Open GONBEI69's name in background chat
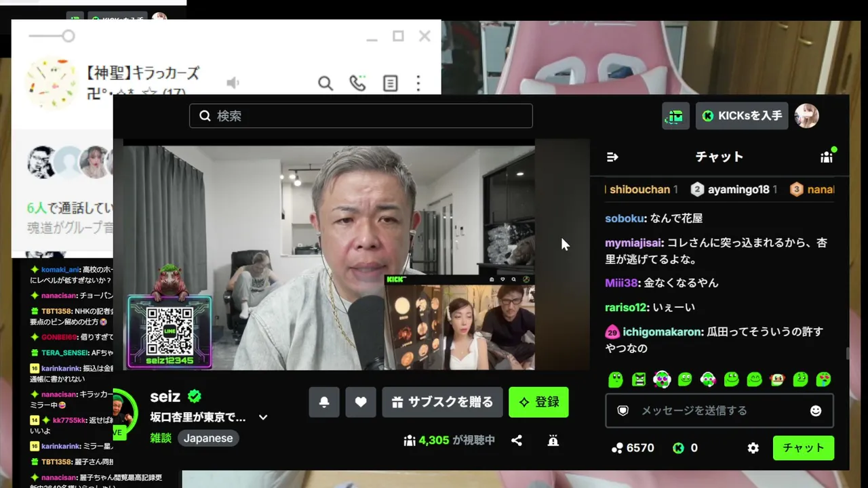This screenshot has width=868, height=488. [x=60, y=337]
